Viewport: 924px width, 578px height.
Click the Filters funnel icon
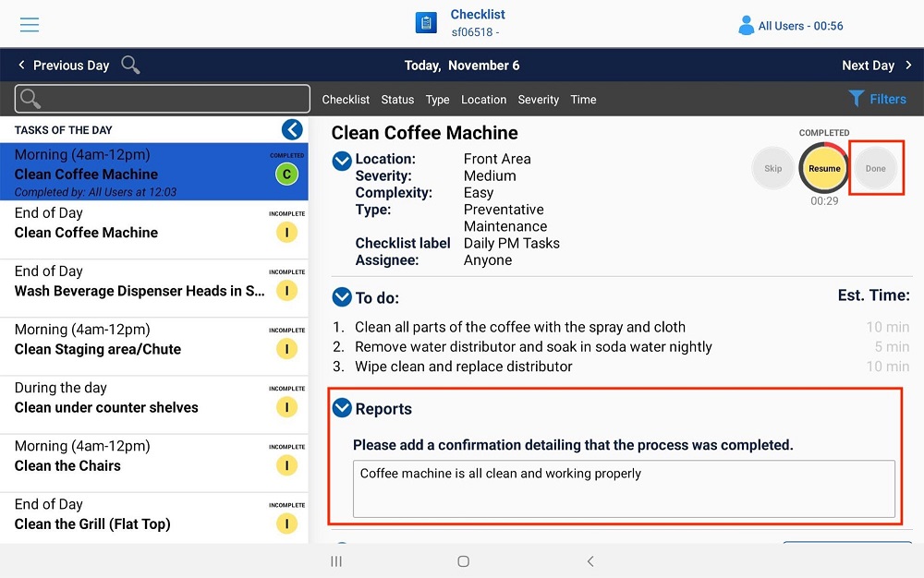click(x=857, y=99)
